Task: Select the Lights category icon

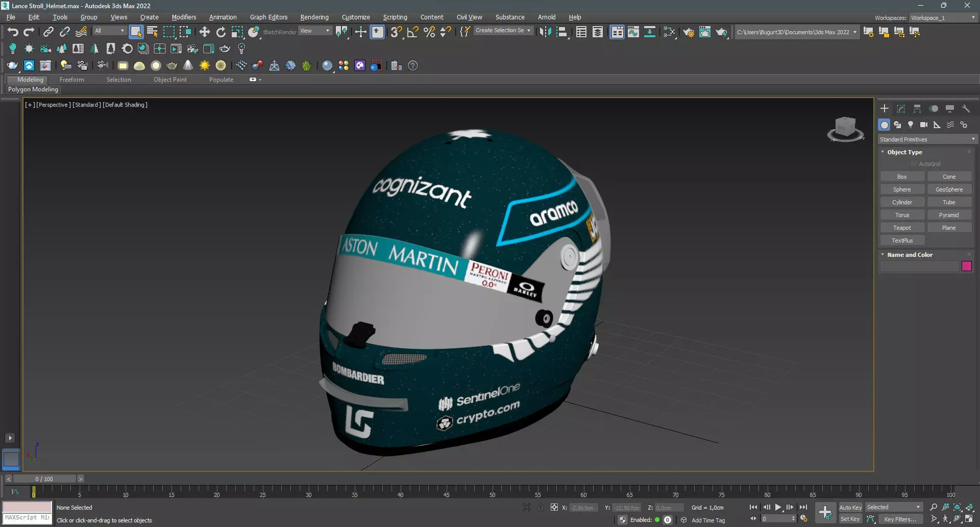Action: tap(911, 125)
